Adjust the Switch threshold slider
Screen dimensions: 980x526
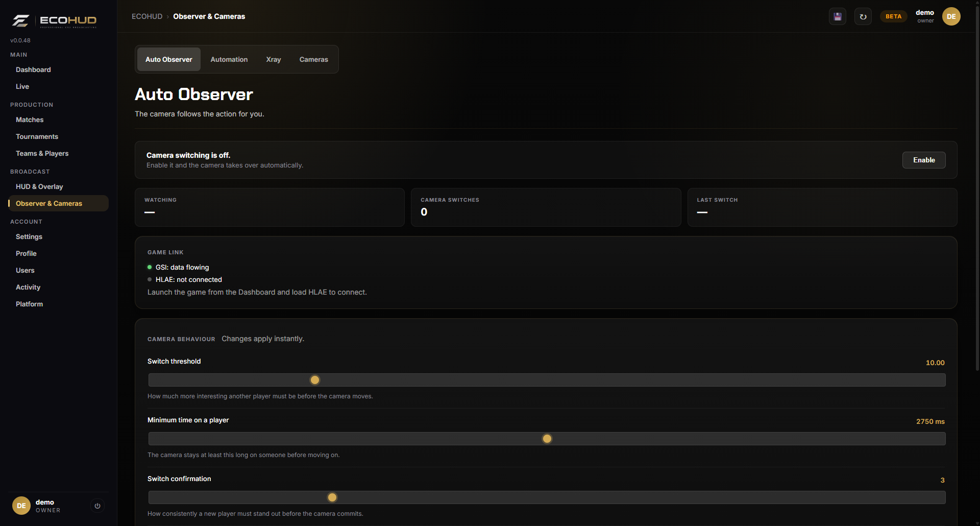coord(547,380)
